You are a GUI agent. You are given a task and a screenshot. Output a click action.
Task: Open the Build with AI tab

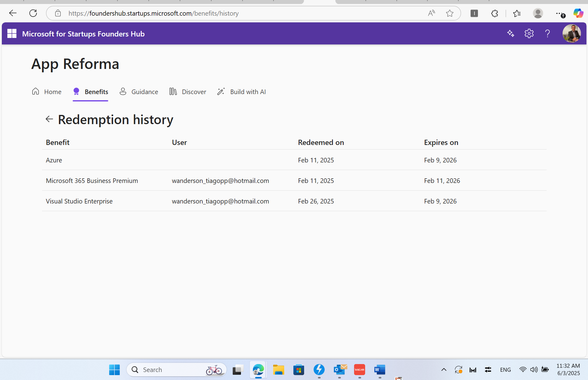[x=242, y=92]
